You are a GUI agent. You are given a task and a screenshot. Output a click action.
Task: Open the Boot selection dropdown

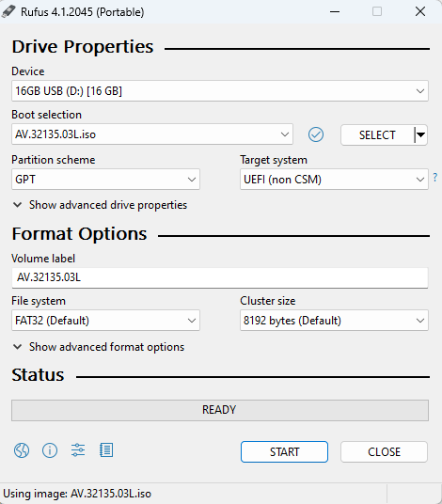152,134
